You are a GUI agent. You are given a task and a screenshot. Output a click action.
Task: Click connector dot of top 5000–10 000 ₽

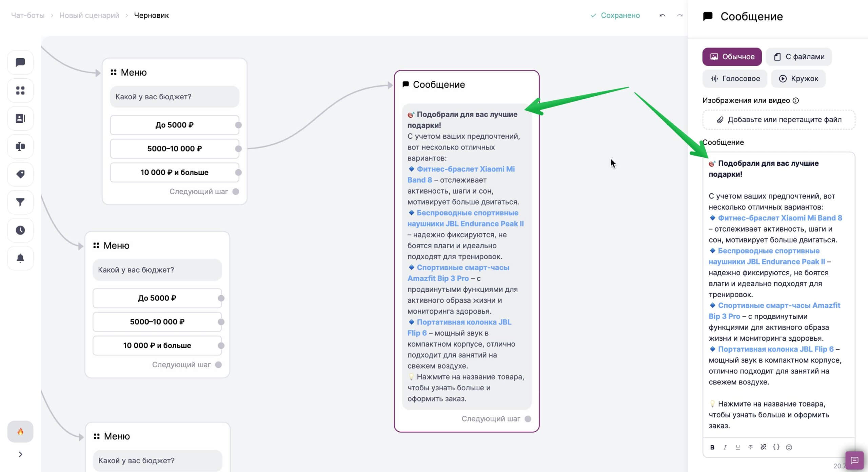point(238,149)
